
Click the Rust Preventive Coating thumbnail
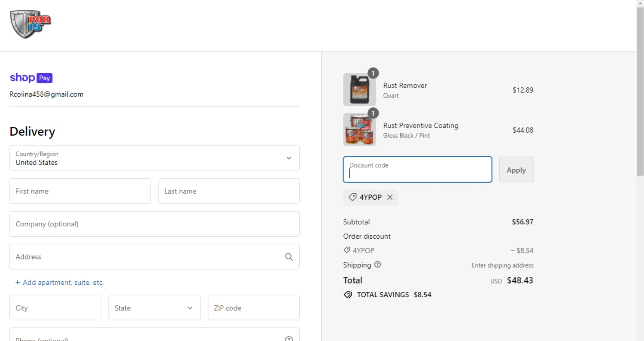pos(359,129)
